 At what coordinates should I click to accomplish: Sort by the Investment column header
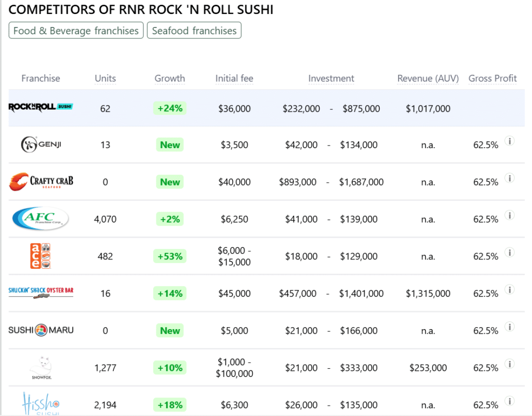click(x=331, y=79)
